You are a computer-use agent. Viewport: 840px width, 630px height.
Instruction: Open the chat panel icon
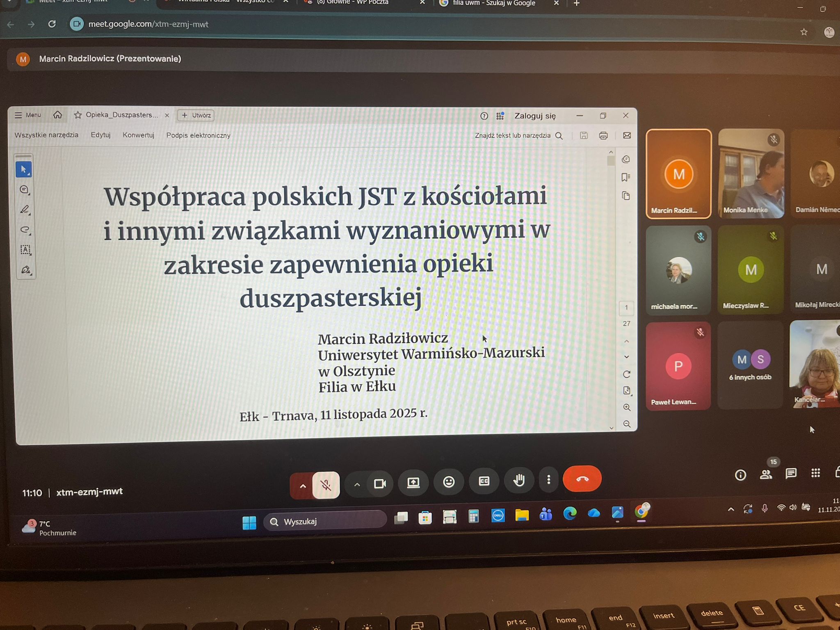[x=791, y=474]
